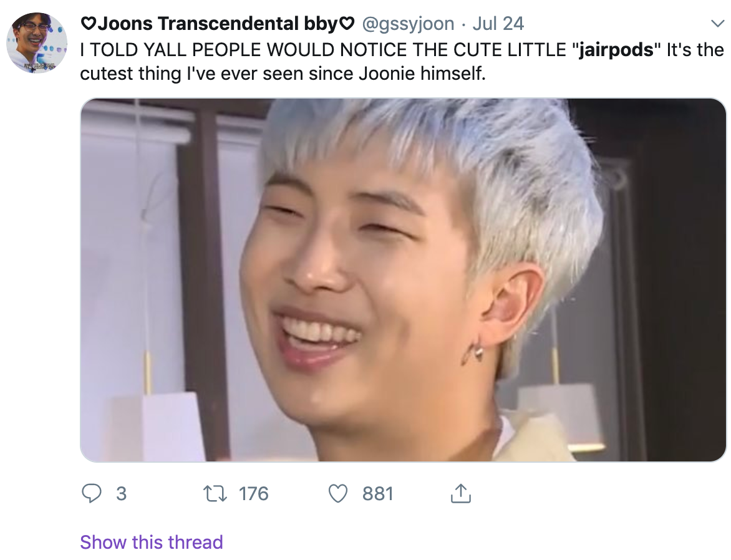This screenshot has height=560, width=731.
Task: View the 3 replies count
Action: coord(121,493)
